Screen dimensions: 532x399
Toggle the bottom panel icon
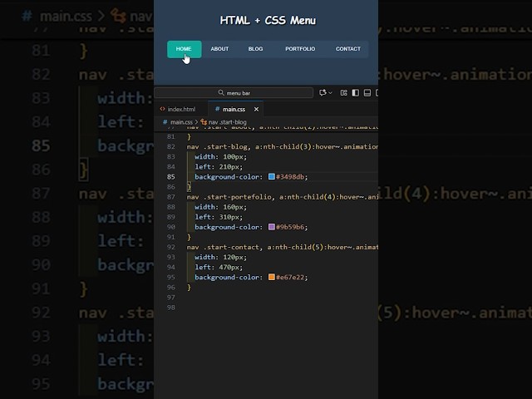[x=367, y=92]
